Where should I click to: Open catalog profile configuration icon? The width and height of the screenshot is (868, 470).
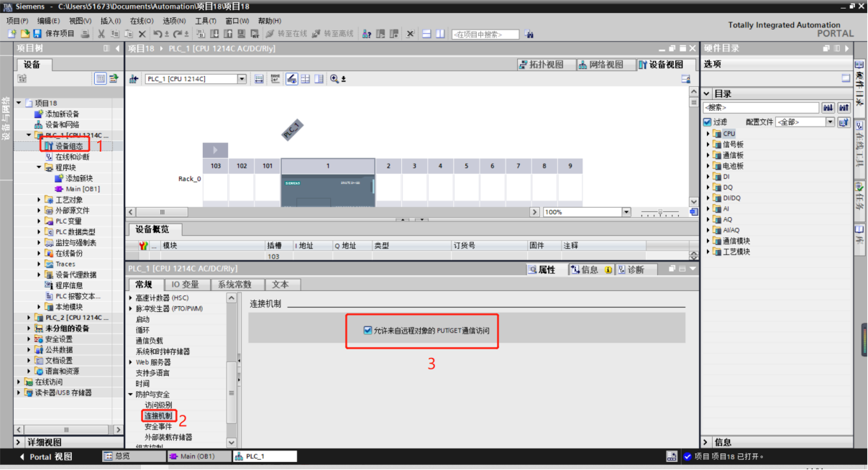(844, 122)
